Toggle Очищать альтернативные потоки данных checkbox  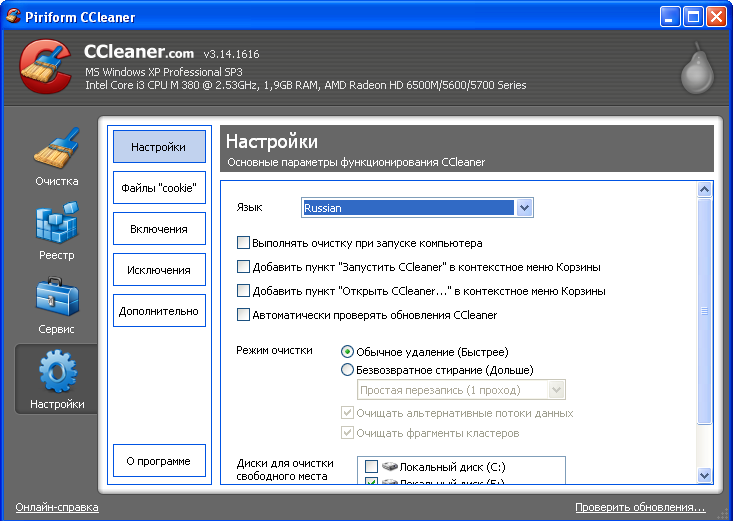(x=347, y=412)
